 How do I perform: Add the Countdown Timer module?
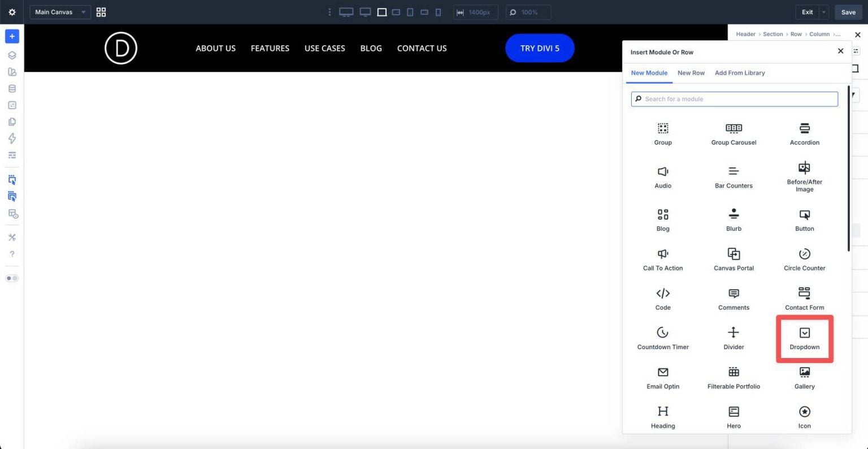[x=663, y=339]
